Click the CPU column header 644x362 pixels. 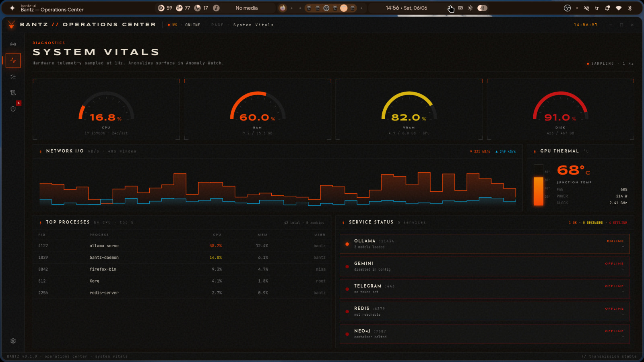pos(217,235)
